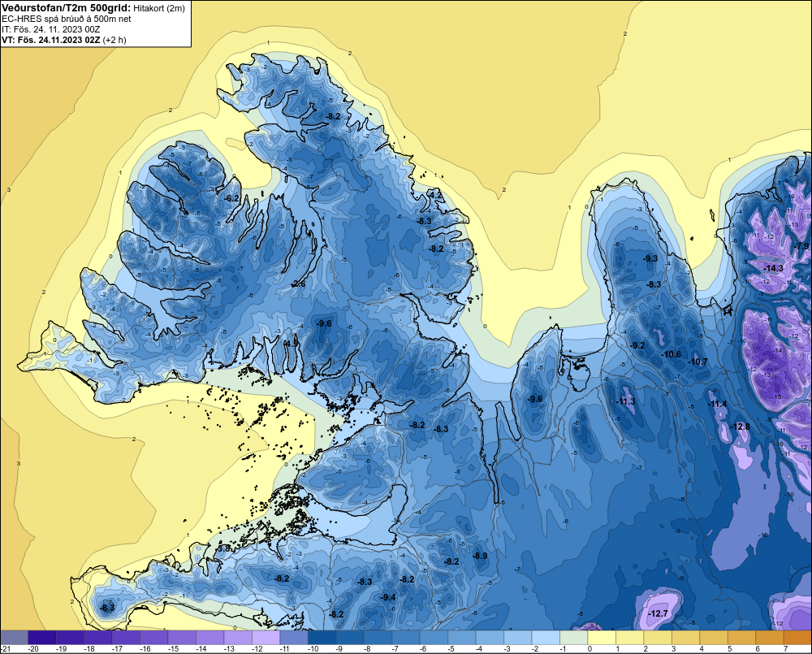This screenshot has height=654, width=812.
Task: Click the -4.2 temperature label
Action: click(x=435, y=195)
